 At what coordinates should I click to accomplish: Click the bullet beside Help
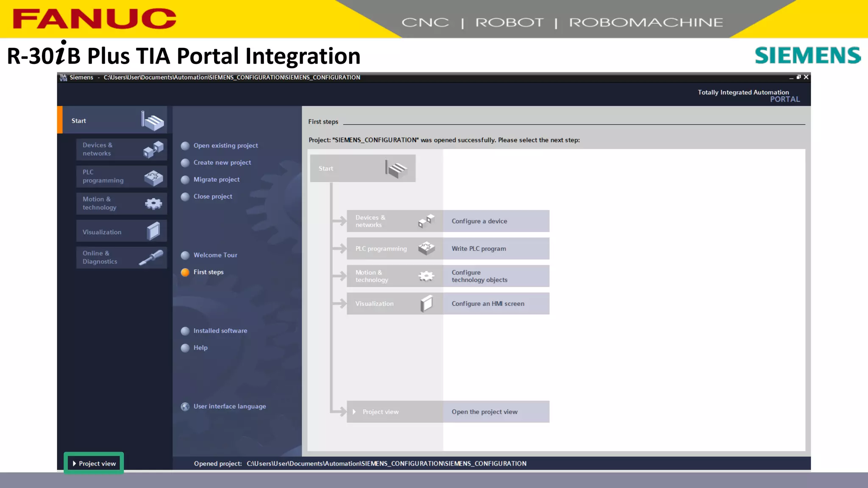click(x=185, y=348)
